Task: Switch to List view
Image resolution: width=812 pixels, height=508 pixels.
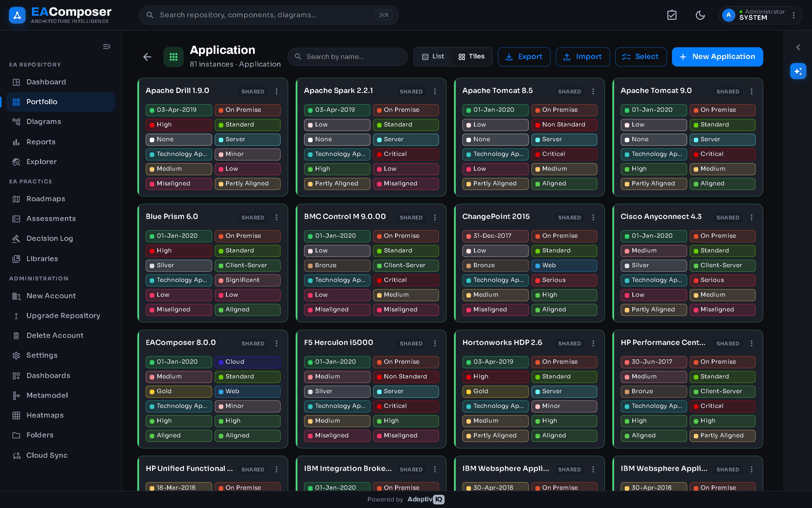Action: (433, 56)
